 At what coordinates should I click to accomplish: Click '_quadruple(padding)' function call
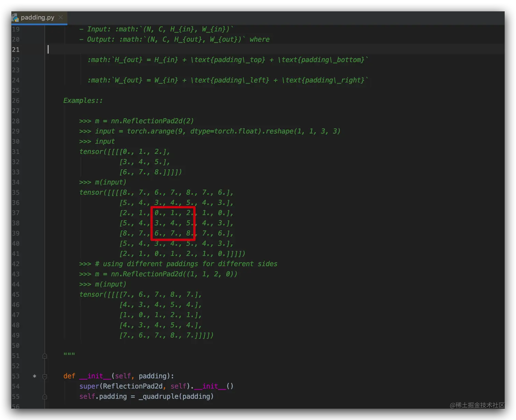176,396
